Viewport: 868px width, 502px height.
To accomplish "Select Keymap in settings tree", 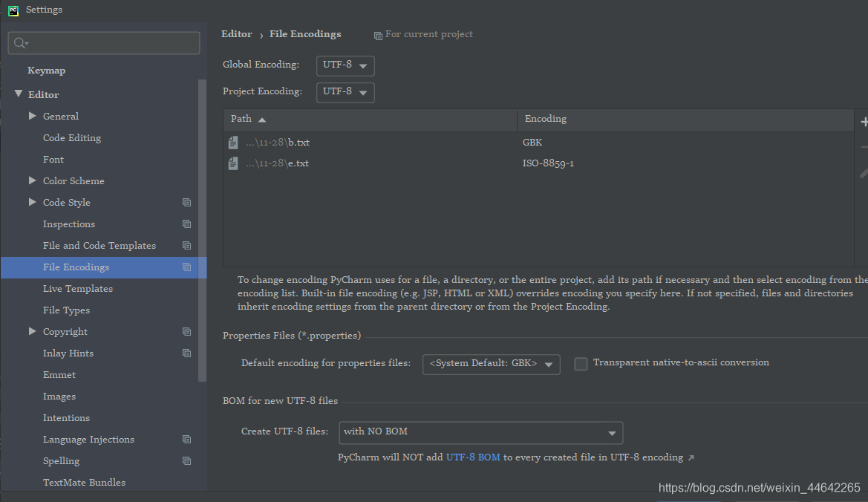I will point(47,71).
